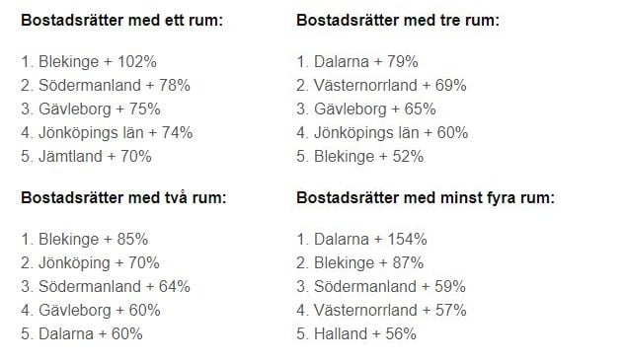
Task: Select 'Södermanland + 64%' line
Action: click(106, 286)
